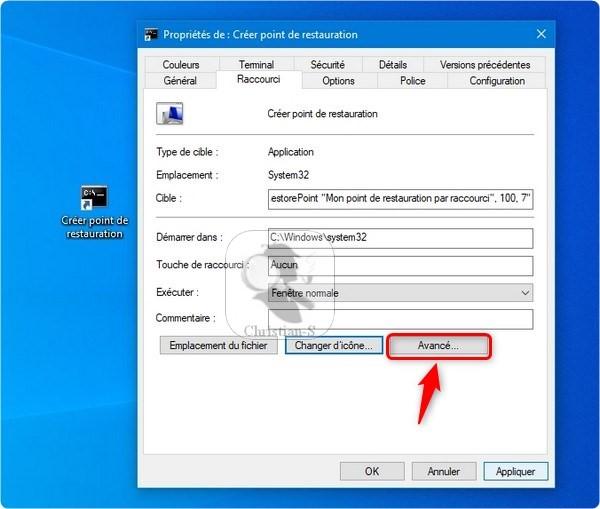Open the Configuration tab
The width and height of the screenshot is (600, 509).
(x=497, y=81)
